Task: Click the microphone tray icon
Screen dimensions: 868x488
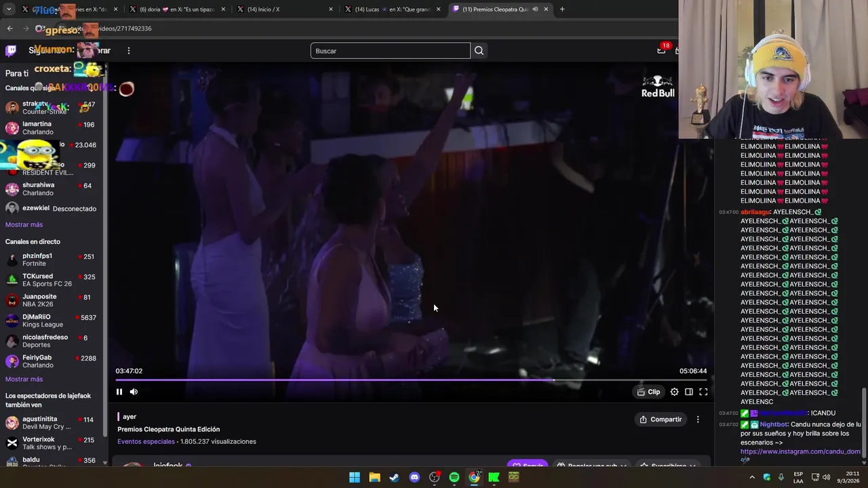Action: coord(781,477)
